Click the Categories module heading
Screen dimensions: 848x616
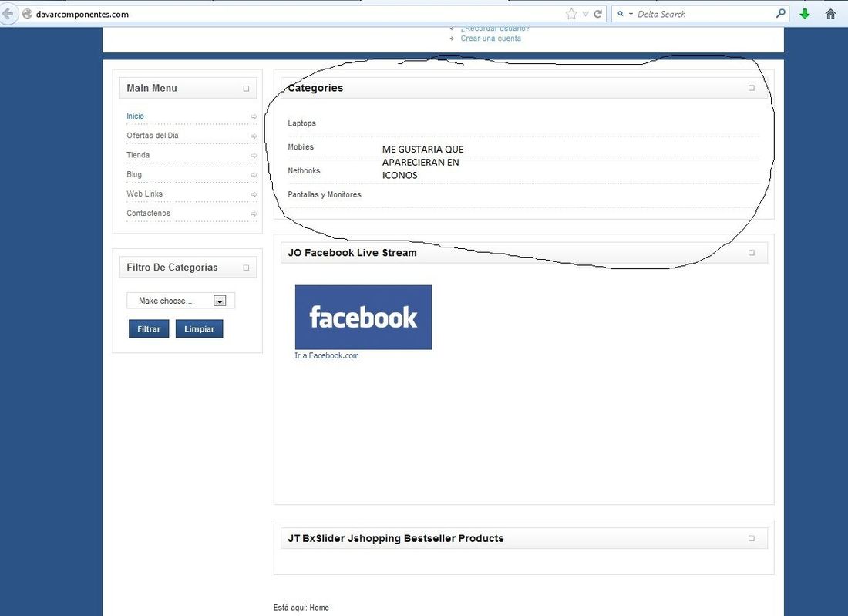(x=315, y=88)
